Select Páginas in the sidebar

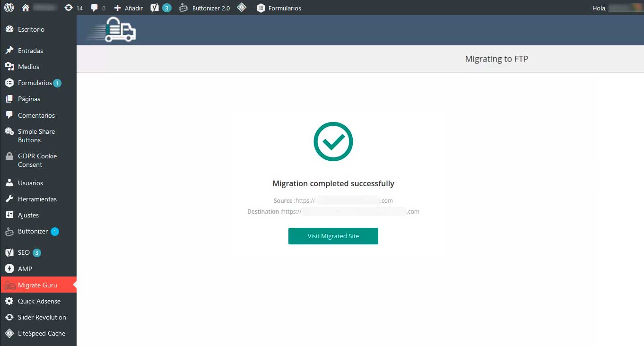pos(29,99)
